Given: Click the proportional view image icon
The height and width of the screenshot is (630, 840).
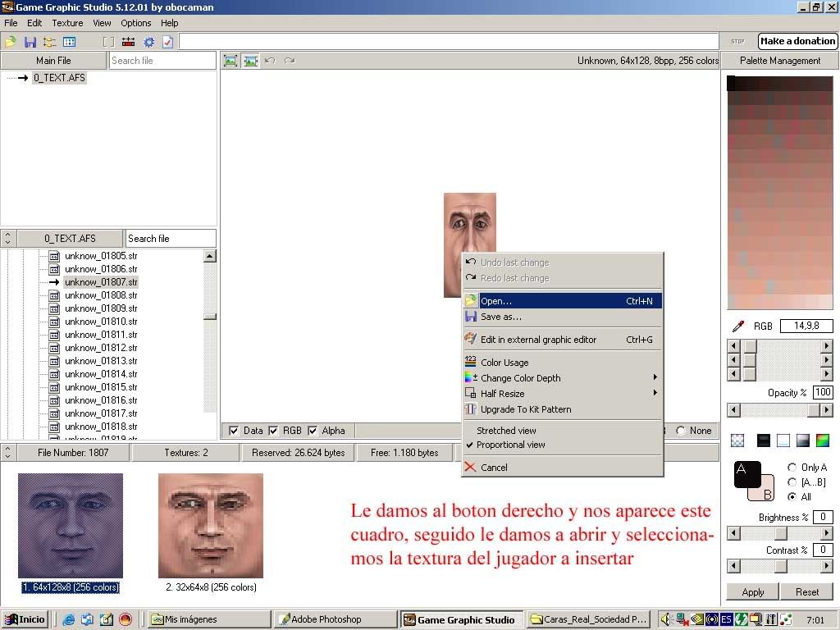Looking at the screenshot, I should pos(250,61).
